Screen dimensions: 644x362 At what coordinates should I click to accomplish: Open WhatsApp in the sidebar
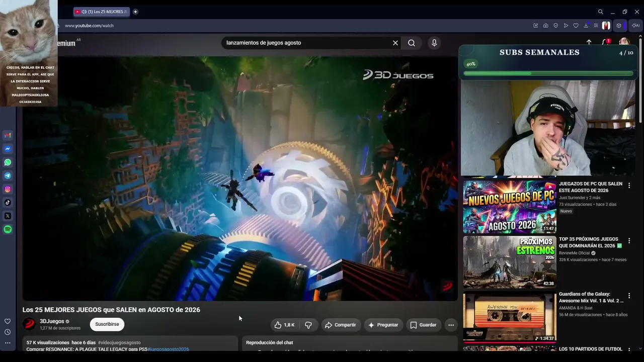point(8,162)
